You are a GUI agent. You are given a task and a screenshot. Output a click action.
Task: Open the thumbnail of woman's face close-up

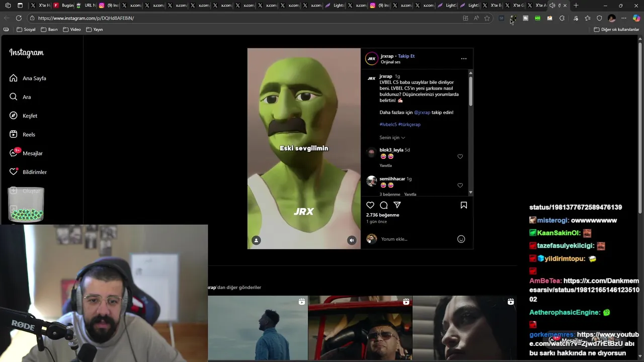tap(464, 328)
